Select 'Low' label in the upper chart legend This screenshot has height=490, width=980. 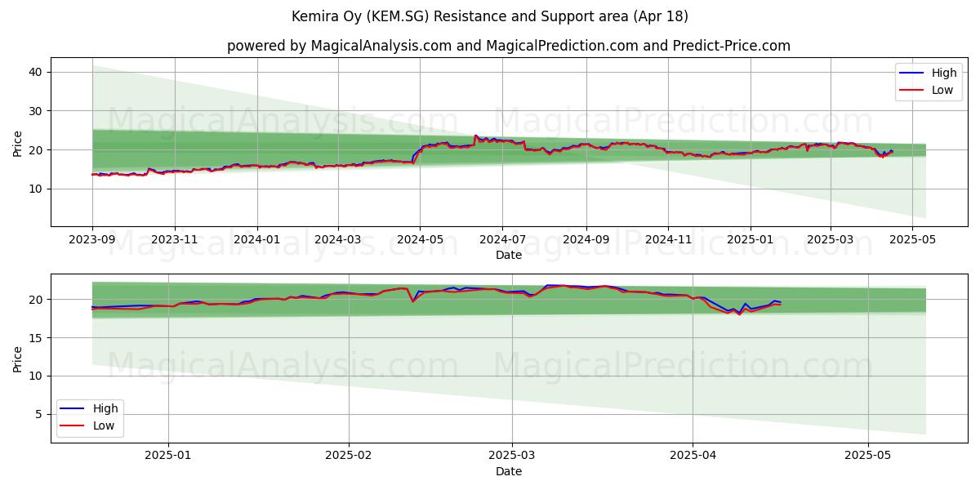pos(942,90)
